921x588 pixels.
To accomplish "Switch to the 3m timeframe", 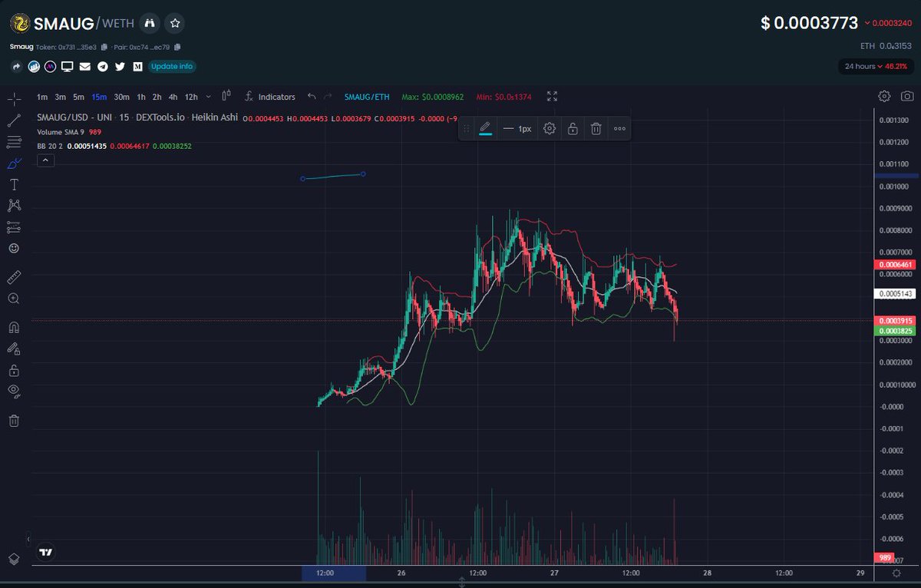I will click(x=61, y=97).
